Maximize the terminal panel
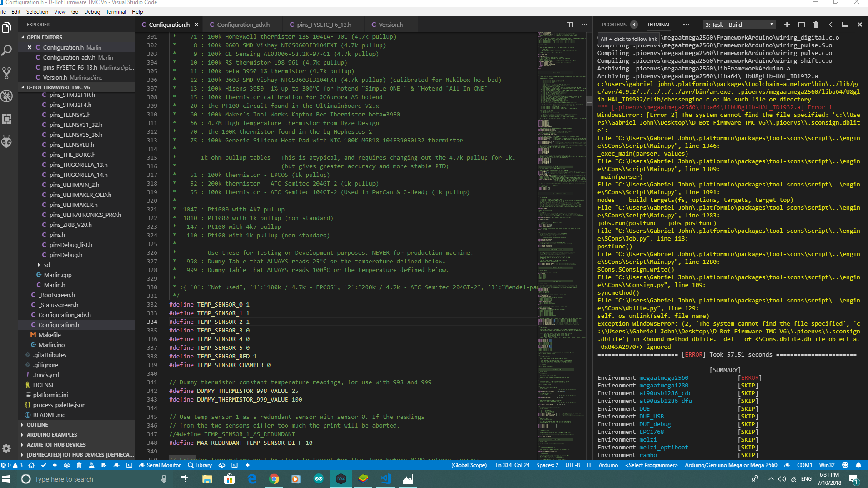The height and width of the screenshot is (488, 868). pyautogui.click(x=846, y=25)
